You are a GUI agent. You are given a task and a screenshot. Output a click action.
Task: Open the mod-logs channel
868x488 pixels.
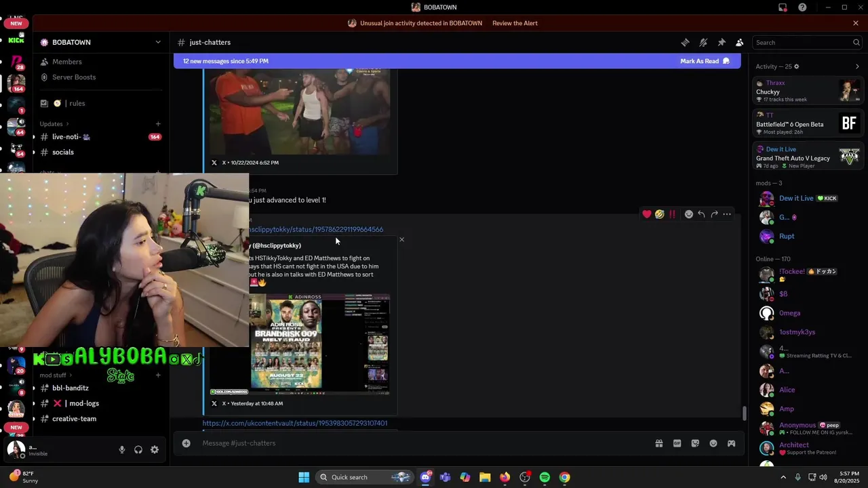pyautogui.click(x=101, y=403)
